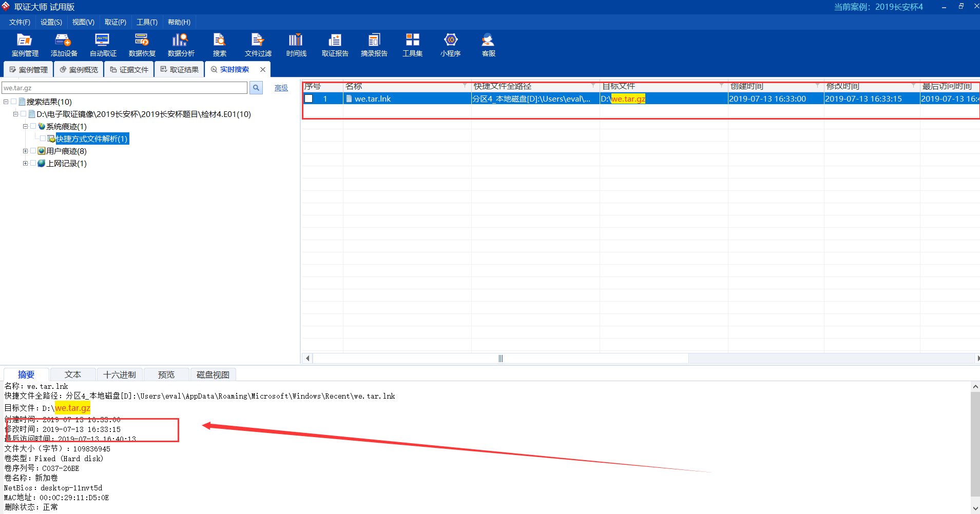The width and height of the screenshot is (980, 514).
Task: Click the we.tar.gz search input field
Action: pos(125,88)
